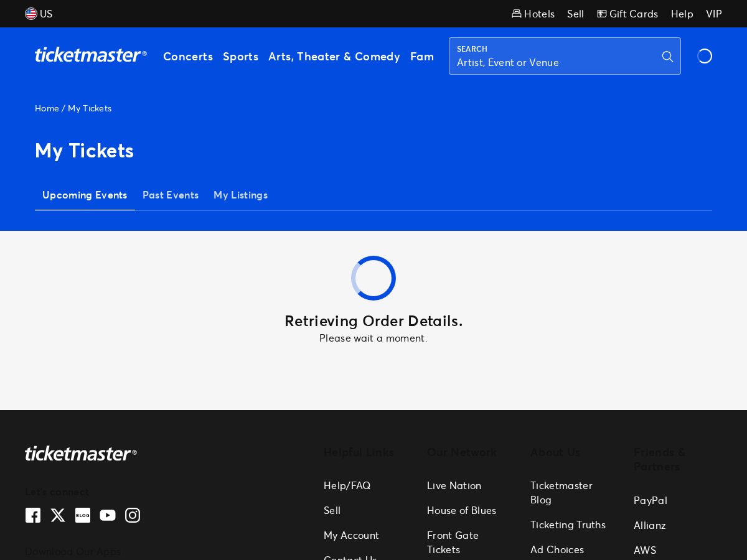
Task: Switch to My Listings tab
Action: point(240,195)
